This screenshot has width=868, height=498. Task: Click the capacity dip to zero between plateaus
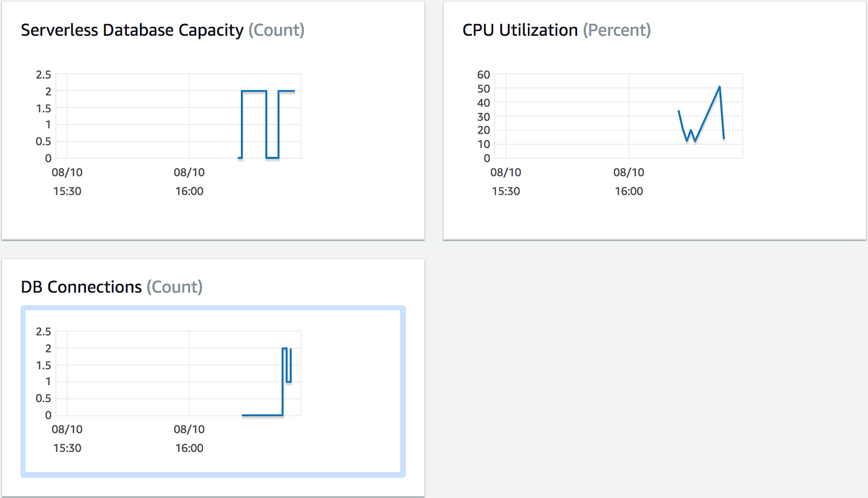pos(272,158)
